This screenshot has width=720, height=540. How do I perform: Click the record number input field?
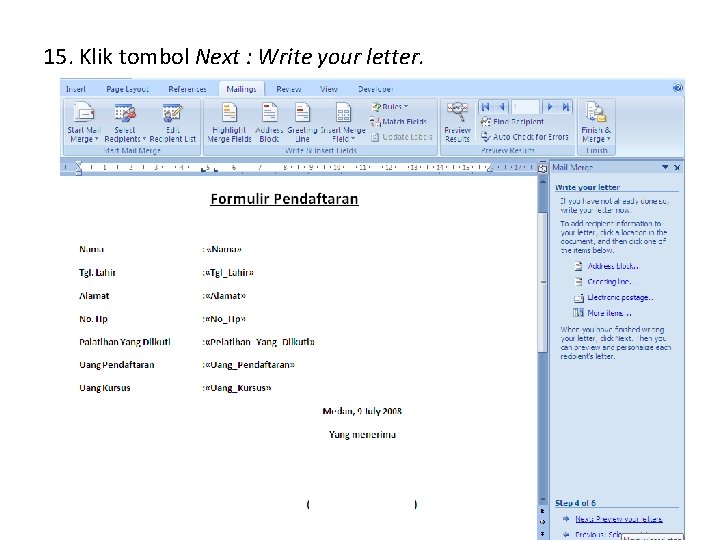tap(526, 107)
